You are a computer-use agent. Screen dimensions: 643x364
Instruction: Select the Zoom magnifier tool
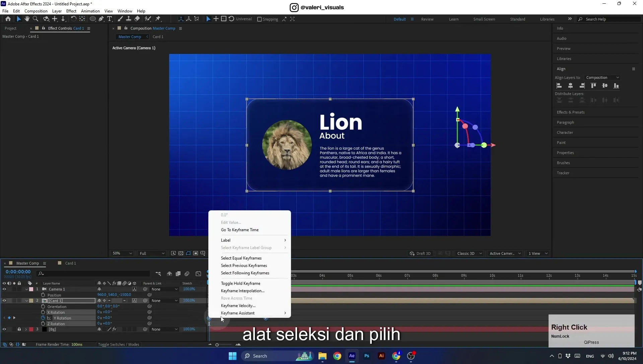pyautogui.click(x=35, y=19)
